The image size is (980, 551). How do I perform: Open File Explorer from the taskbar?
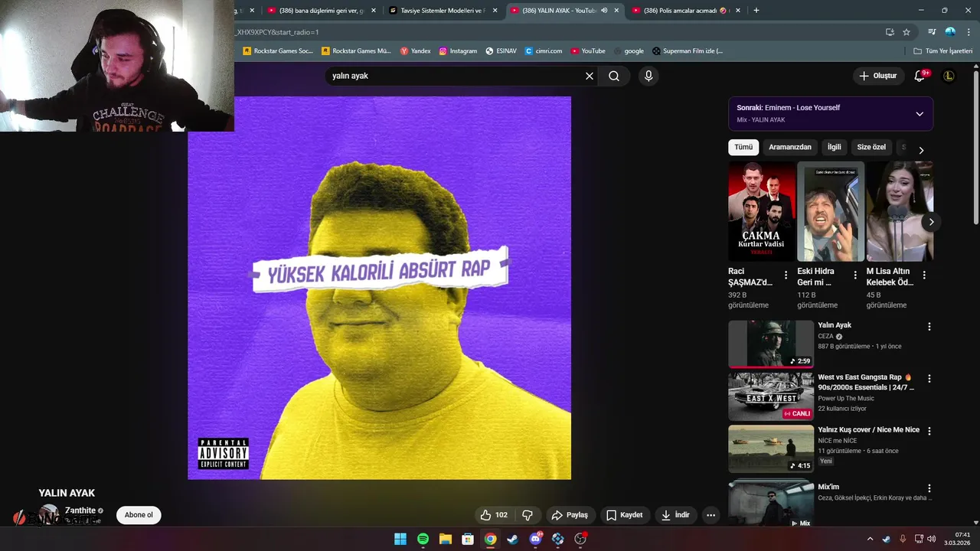click(x=446, y=539)
